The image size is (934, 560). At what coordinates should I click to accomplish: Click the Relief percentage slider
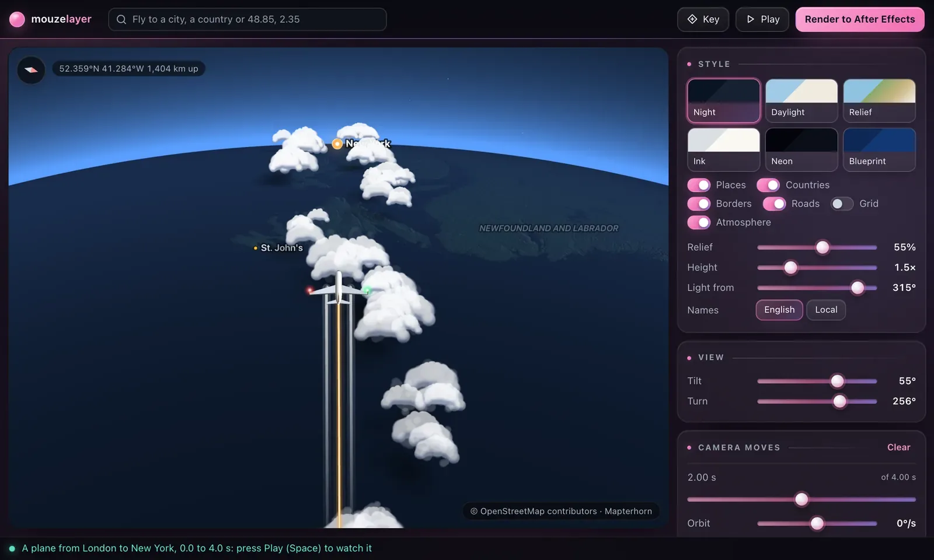coord(817,247)
